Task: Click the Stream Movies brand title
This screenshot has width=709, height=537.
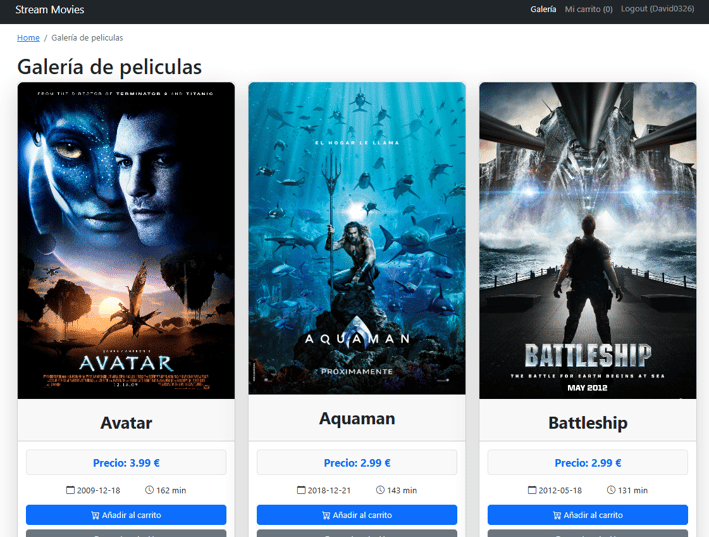Action: [50, 9]
